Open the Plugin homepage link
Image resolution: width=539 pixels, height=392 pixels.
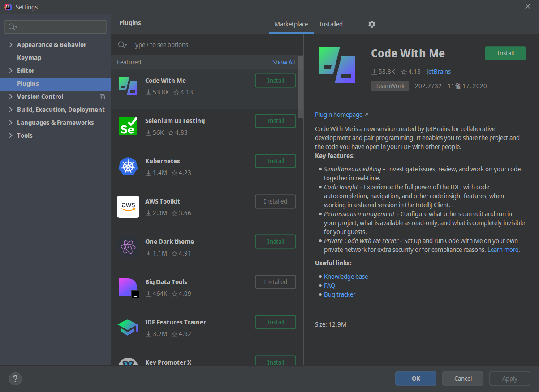[341, 115]
